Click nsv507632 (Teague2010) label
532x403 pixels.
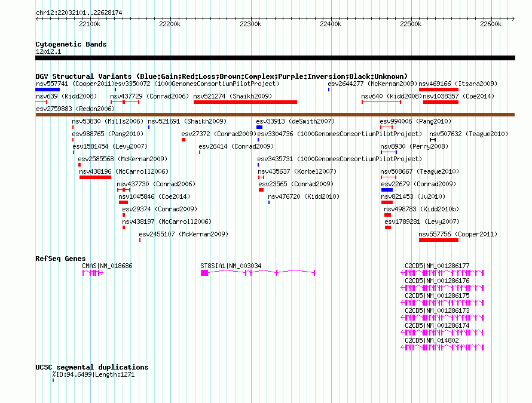[469, 134]
